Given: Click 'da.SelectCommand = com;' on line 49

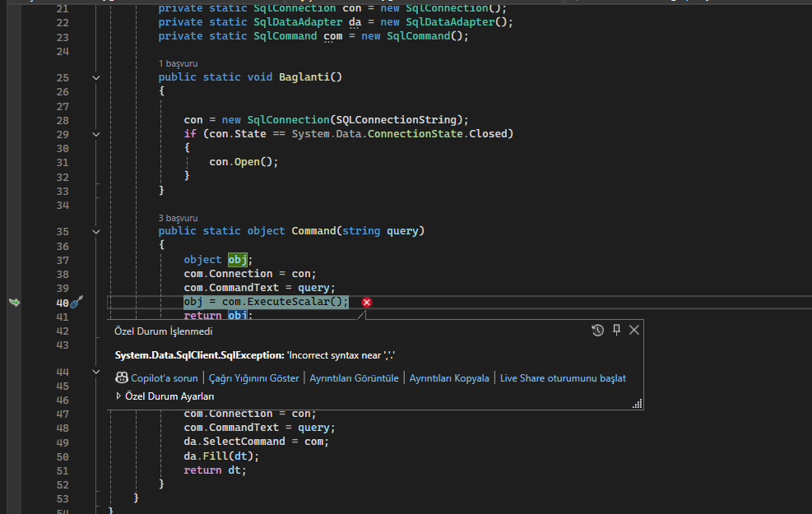Looking at the screenshot, I should [x=257, y=442].
